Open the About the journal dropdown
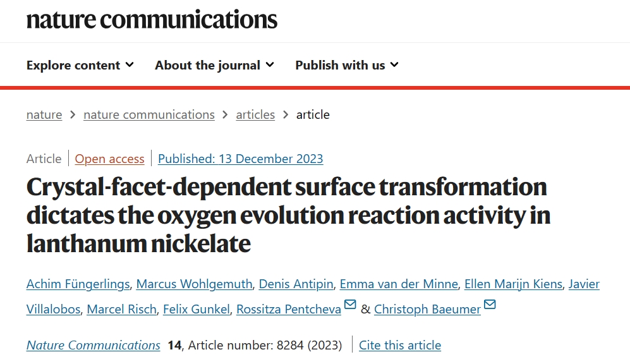The height and width of the screenshot is (364, 630). (215, 65)
